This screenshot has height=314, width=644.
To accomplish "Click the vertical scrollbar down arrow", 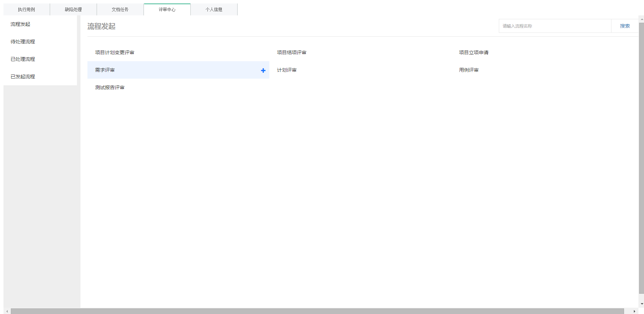I will click(642, 304).
